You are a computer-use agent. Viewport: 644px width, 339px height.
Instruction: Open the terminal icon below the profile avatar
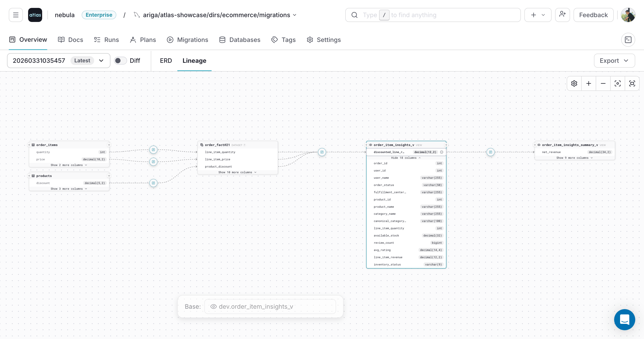tap(628, 40)
